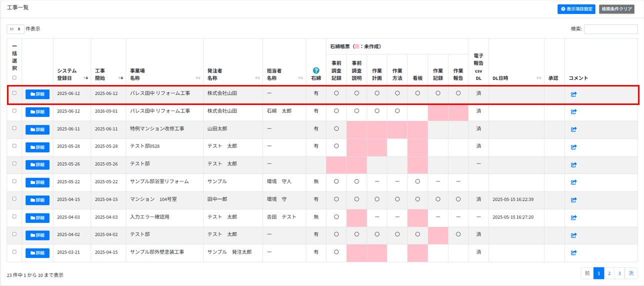Viewport: 644px width, 286px height.
Task: Open the 件表示 page size dropdown
Action: pos(15,29)
